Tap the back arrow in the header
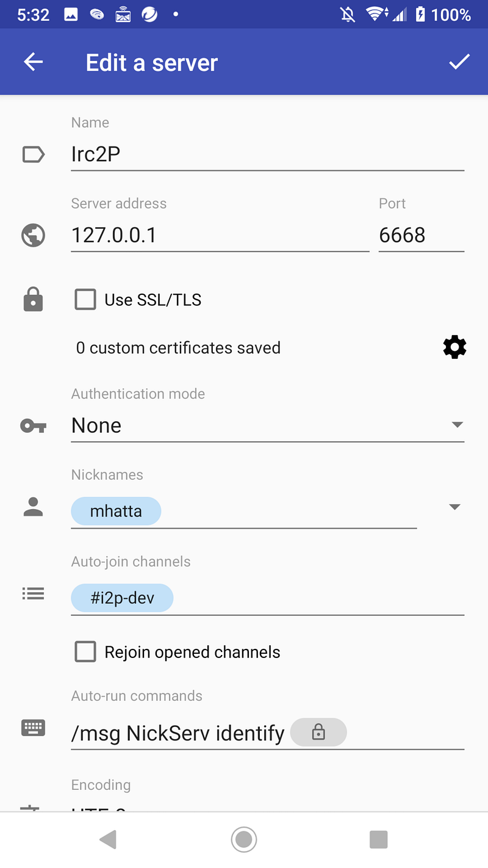The width and height of the screenshot is (488, 868). 34,62
